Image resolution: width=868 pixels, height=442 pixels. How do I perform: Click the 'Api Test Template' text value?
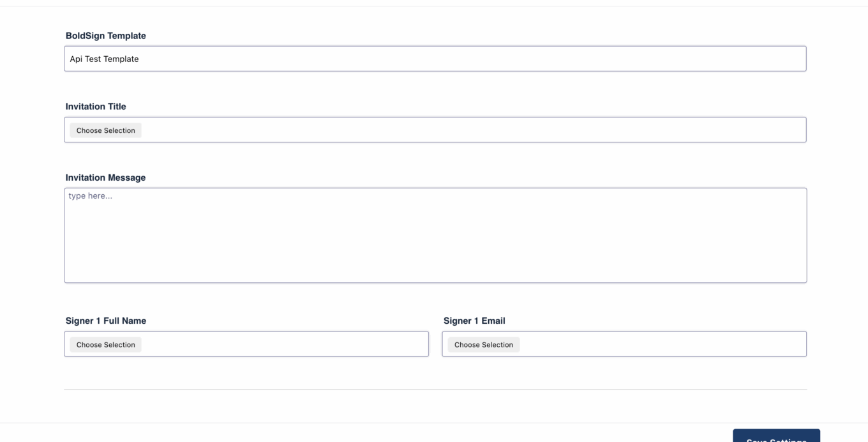[x=104, y=59]
